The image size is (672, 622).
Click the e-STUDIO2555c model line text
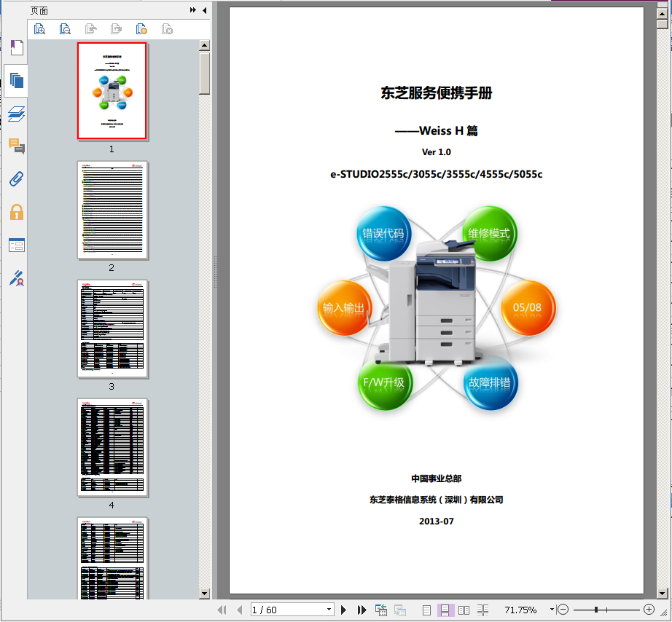click(437, 174)
